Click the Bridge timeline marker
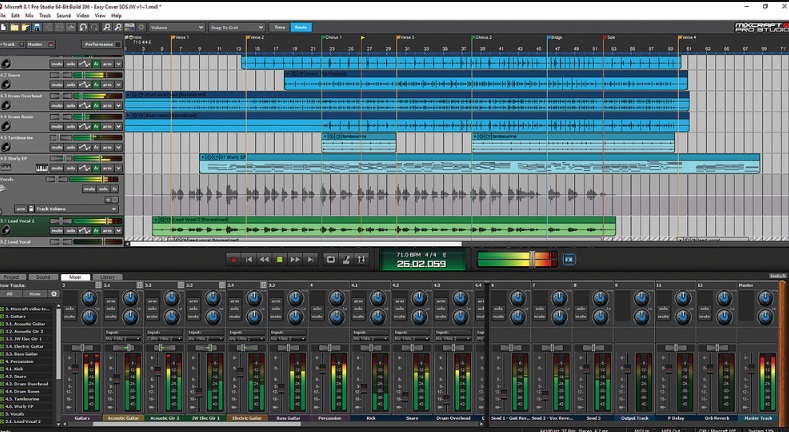This screenshot has width=789, height=432. tap(555, 37)
